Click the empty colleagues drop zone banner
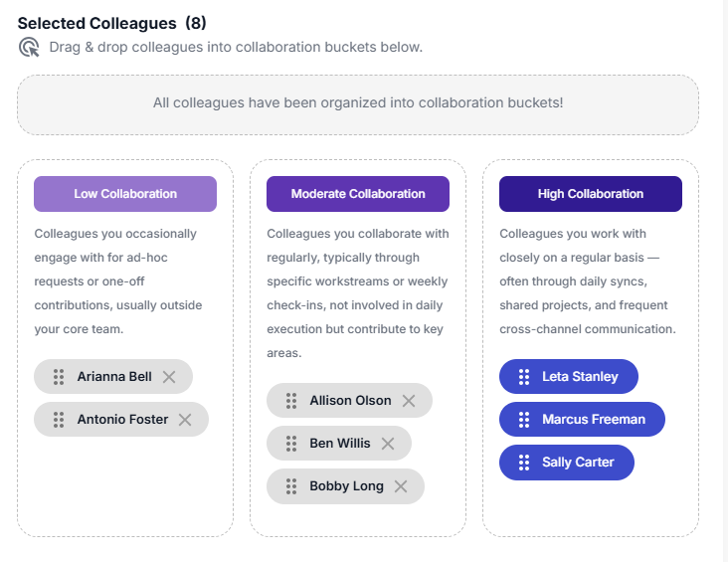Screen dimensions: 728x562 (358, 103)
